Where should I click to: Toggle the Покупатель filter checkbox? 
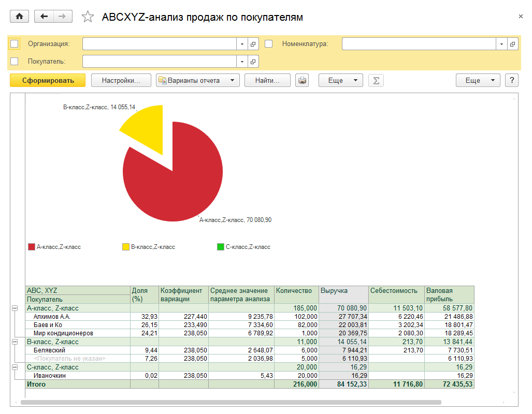[15, 61]
